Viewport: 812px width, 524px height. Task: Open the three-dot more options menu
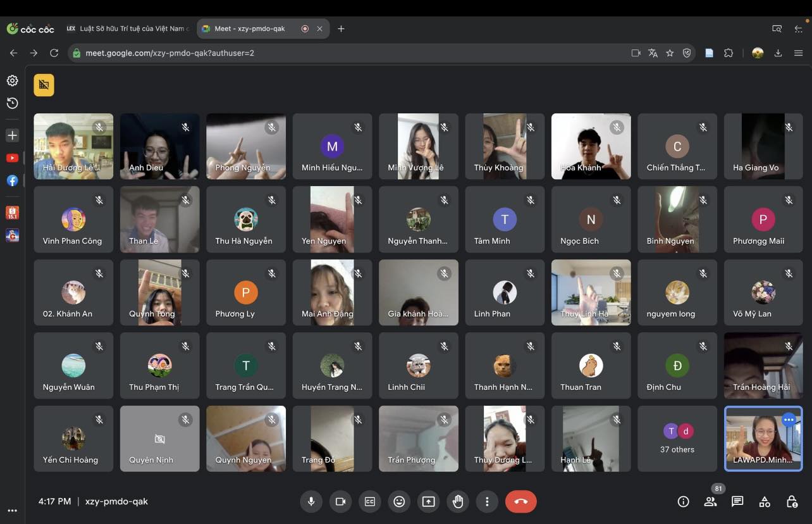(x=487, y=502)
